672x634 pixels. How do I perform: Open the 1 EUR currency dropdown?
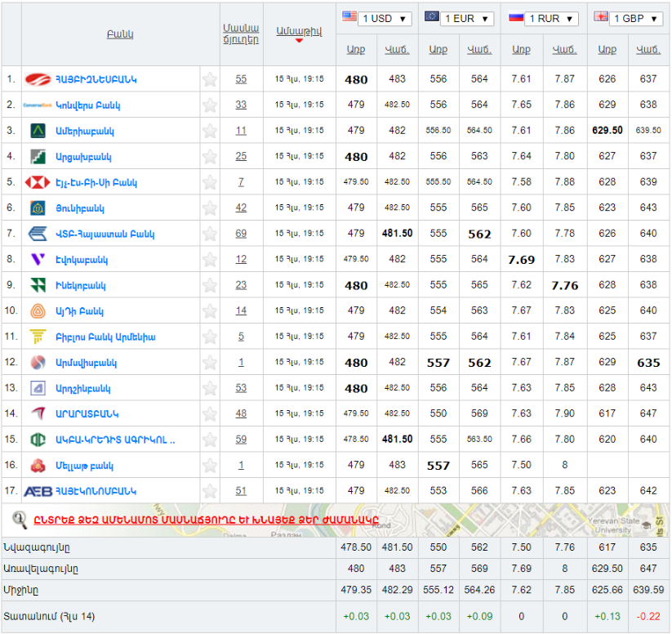tap(467, 19)
